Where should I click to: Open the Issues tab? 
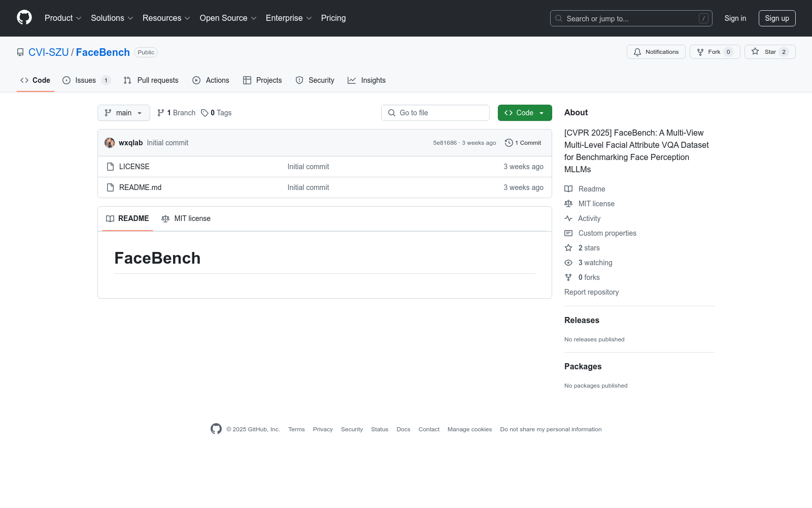pos(86,80)
